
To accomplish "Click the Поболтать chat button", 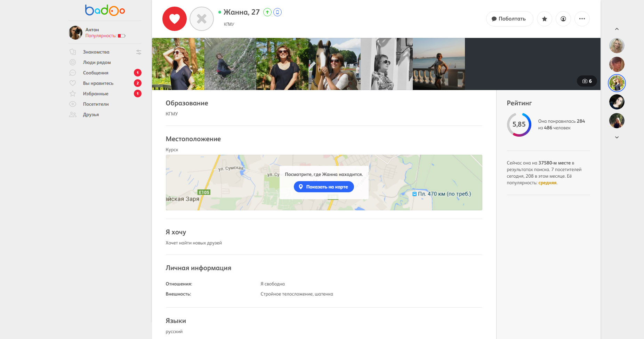I will click(x=509, y=18).
